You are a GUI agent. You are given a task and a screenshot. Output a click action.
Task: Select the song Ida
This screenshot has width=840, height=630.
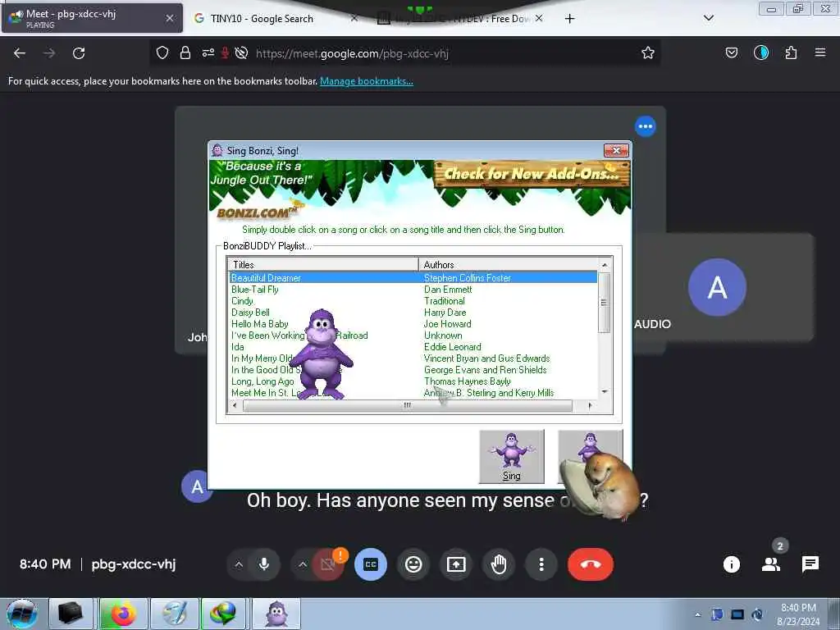tap(237, 347)
